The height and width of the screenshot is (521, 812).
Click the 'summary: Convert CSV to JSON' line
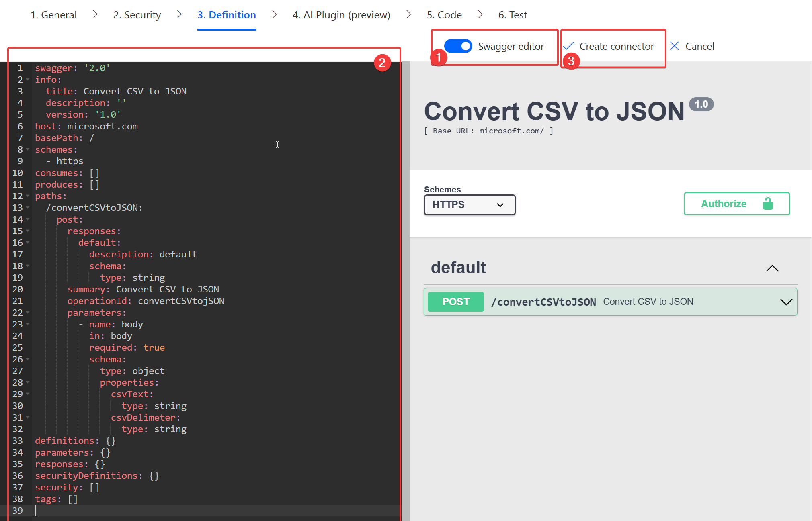click(x=144, y=289)
